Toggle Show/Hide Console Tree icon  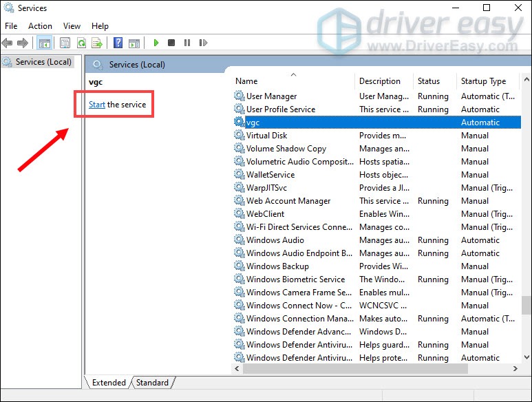click(45, 43)
